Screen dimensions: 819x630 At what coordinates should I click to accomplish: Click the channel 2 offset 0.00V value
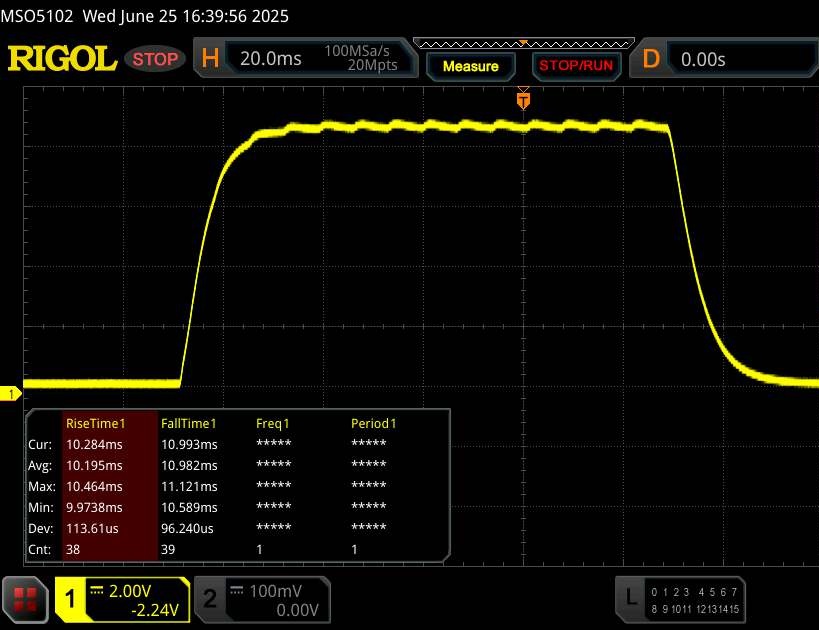tap(297, 610)
